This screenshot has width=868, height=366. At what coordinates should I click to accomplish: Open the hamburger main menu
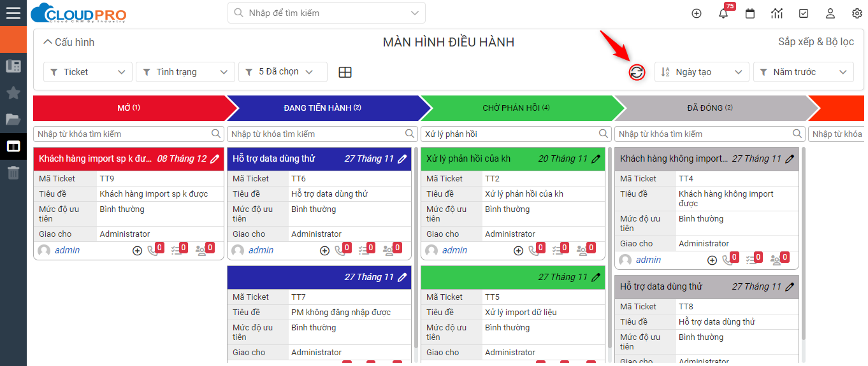[x=13, y=13]
